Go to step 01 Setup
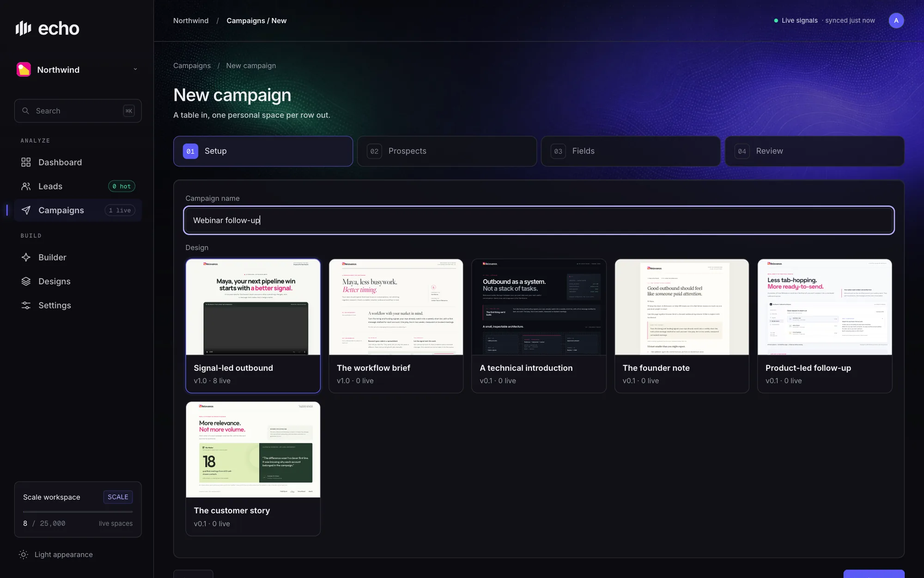 pos(263,151)
